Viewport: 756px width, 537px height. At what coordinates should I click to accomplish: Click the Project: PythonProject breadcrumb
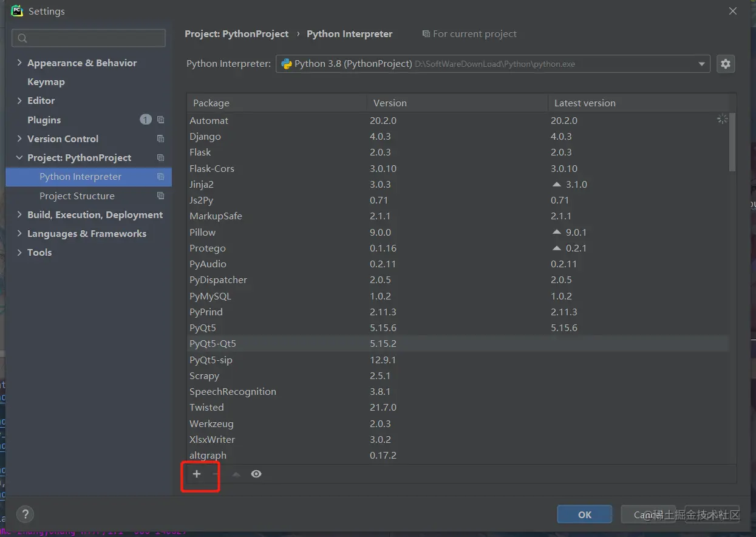tap(237, 34)
